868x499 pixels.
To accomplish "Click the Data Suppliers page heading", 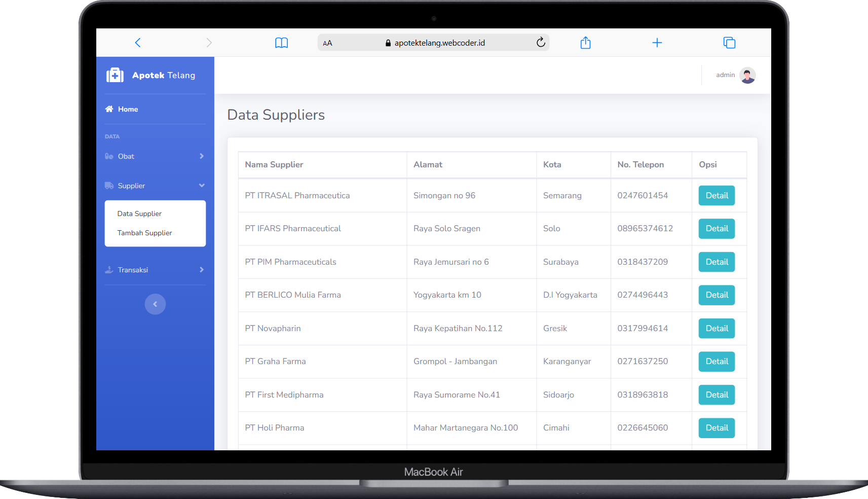I will tap(276, 115).
